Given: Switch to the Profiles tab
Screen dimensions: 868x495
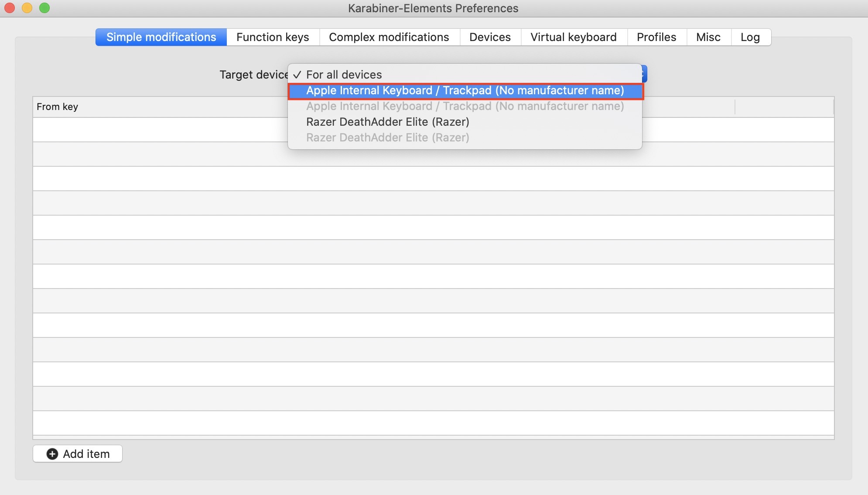Looking at the screenshot, I should tap(656, 37).
